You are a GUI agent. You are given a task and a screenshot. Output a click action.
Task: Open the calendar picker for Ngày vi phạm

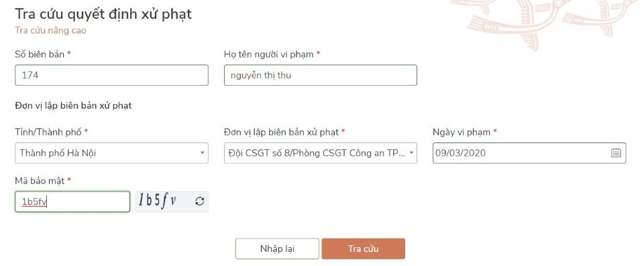point(616,153)
